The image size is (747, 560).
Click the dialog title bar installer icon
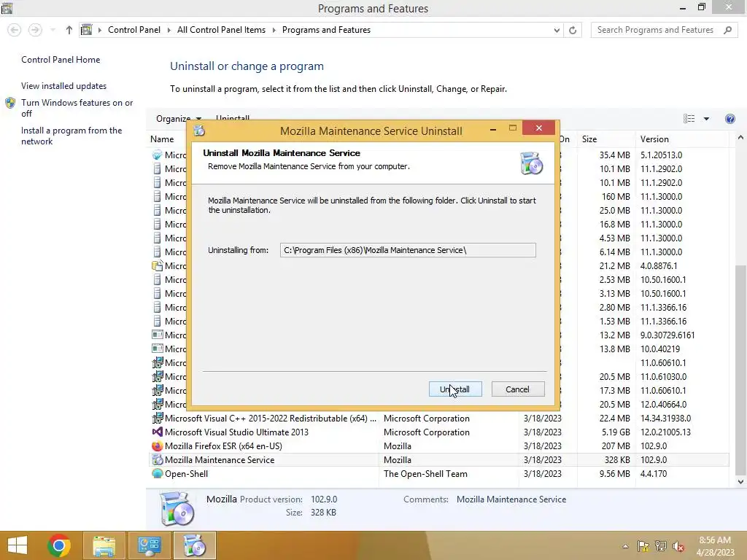coord(199,131)
